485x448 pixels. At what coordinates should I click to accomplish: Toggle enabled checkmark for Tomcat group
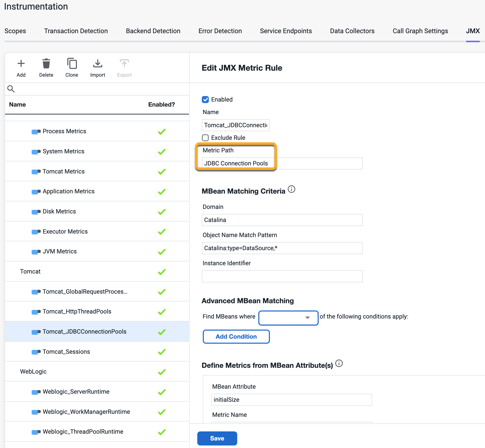coord(162,272)
